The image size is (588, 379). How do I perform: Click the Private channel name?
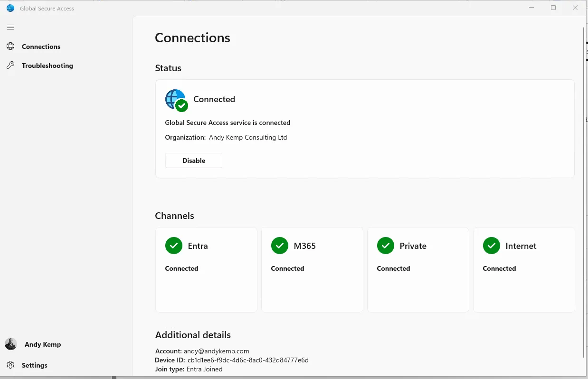[413, 246]
